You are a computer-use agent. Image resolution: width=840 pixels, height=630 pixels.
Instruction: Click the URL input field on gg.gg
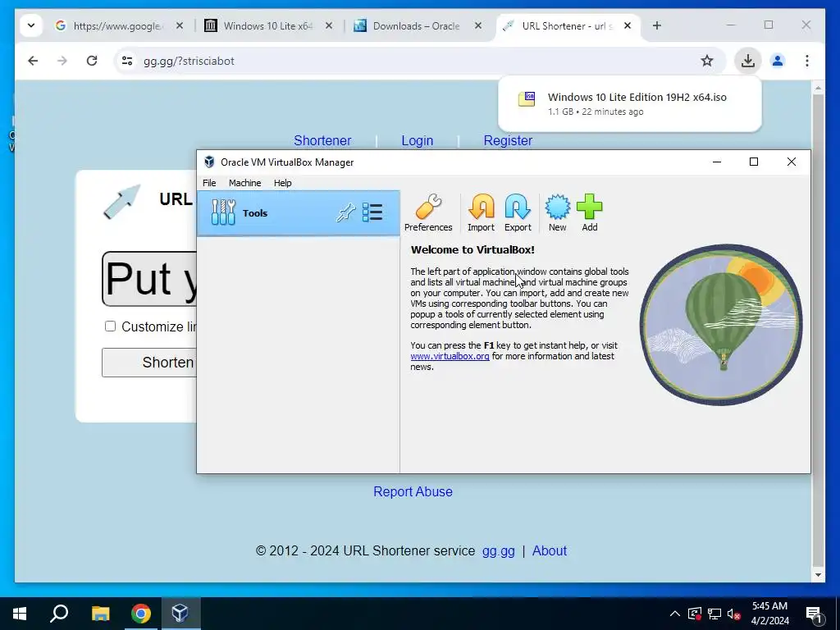tap(149, 279)
